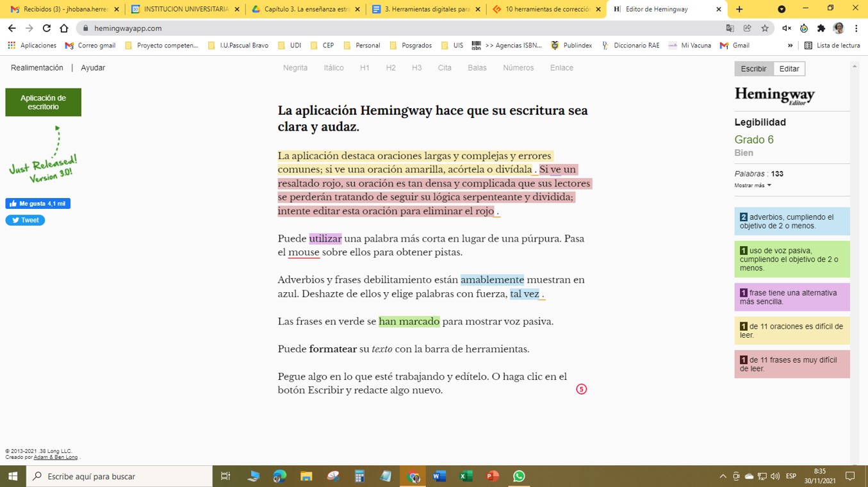The height and width of the screenshot is (487, 868).
Task: Open Word from the taskbar
Action: click(x=439, y=476)
